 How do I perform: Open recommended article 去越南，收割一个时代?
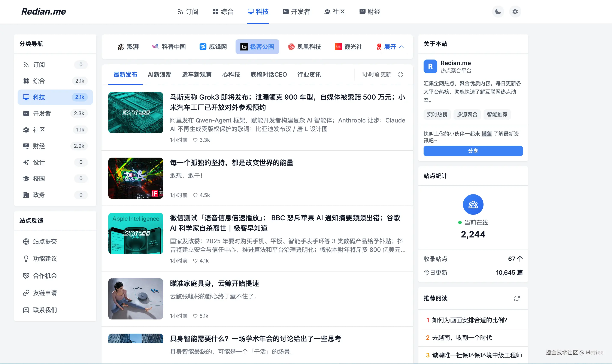pos(462,338)
